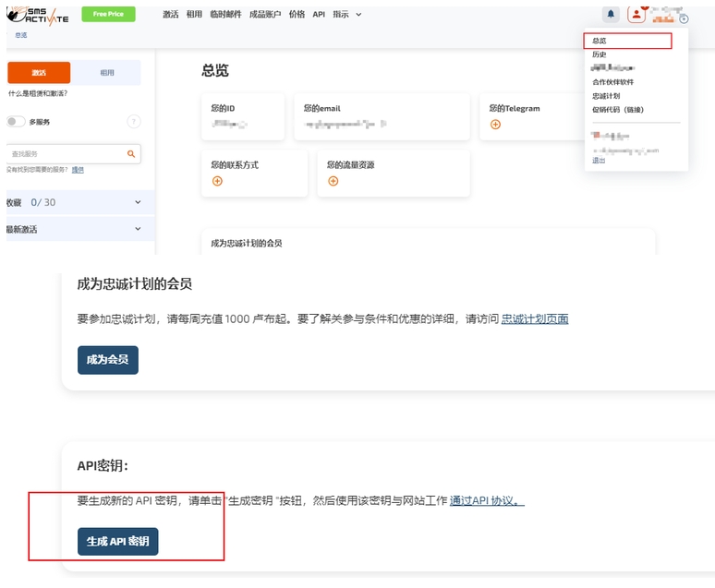Click the plus icon next to balance
The image size is (715, 588).
(x=684, y=18)
